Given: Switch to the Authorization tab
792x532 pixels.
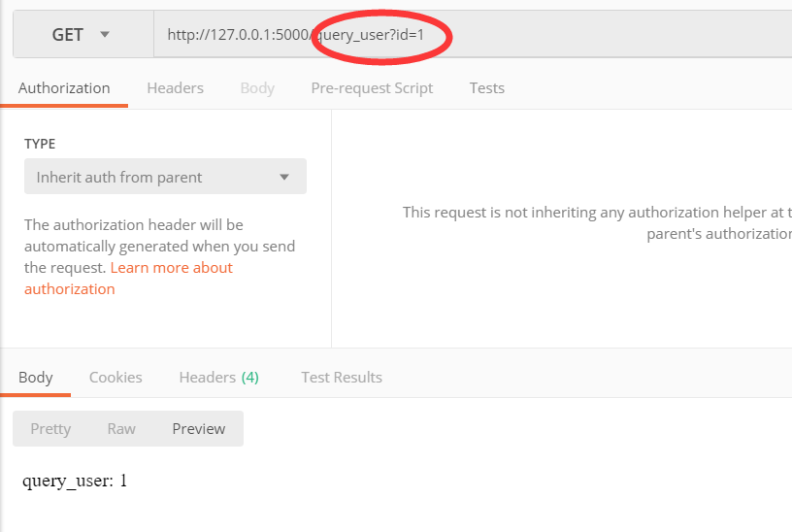Looking at the screenshot, I should coord(64,88).
